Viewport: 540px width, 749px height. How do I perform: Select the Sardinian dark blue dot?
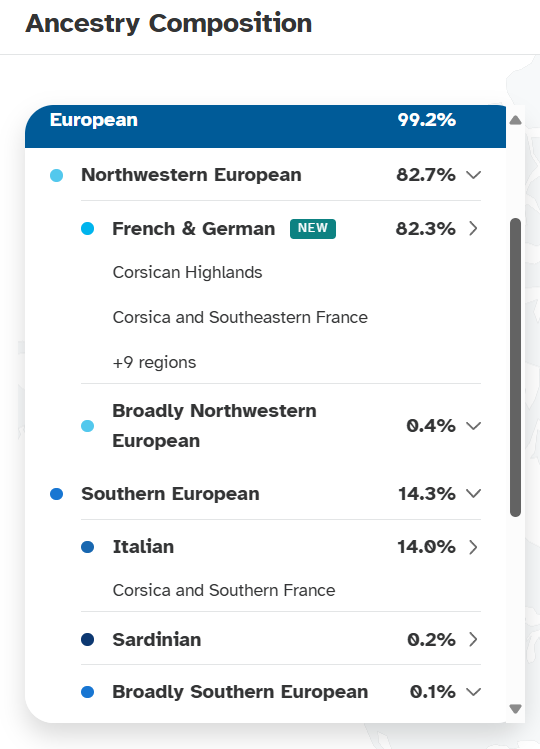pyautogui.click(x=87, y=639)
